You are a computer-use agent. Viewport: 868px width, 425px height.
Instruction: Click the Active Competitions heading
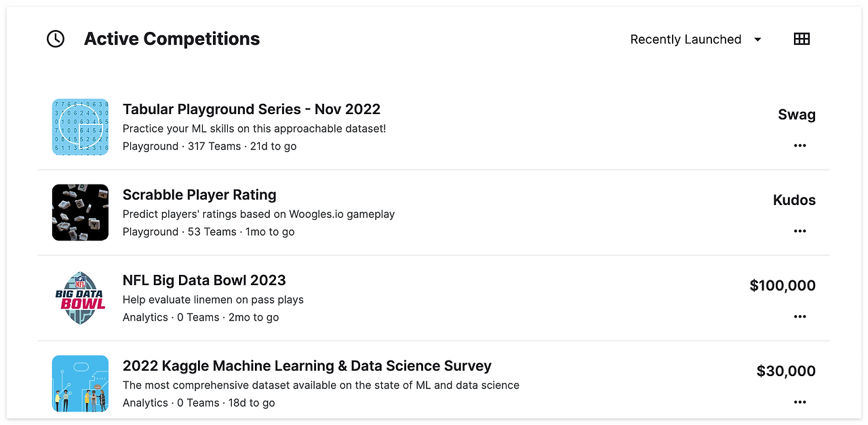tap(172, 39)
